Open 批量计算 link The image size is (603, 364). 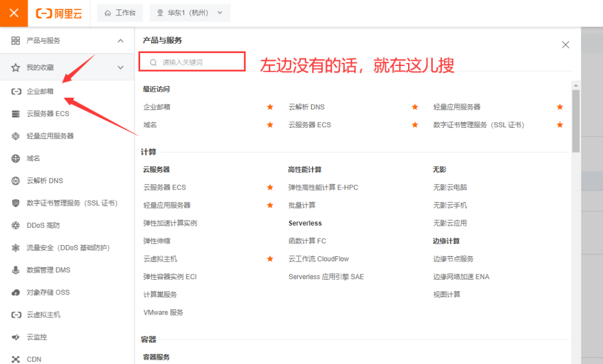coord(302,205)
